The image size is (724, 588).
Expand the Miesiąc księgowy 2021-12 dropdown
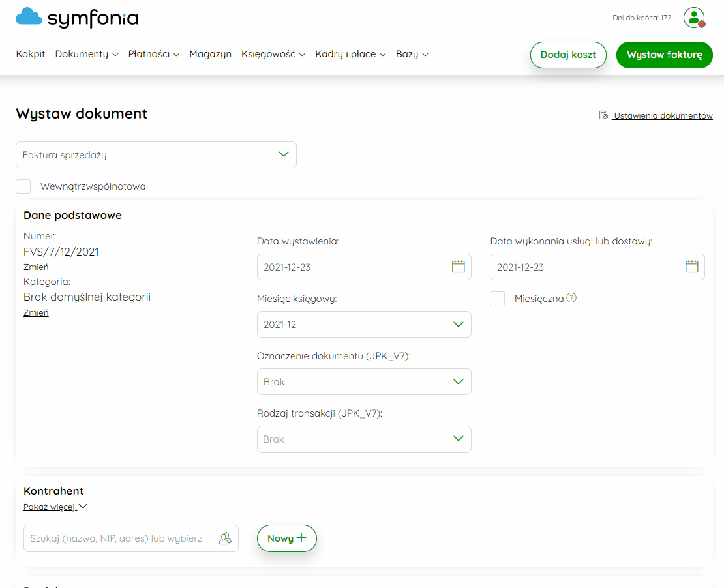coord(364,325)
